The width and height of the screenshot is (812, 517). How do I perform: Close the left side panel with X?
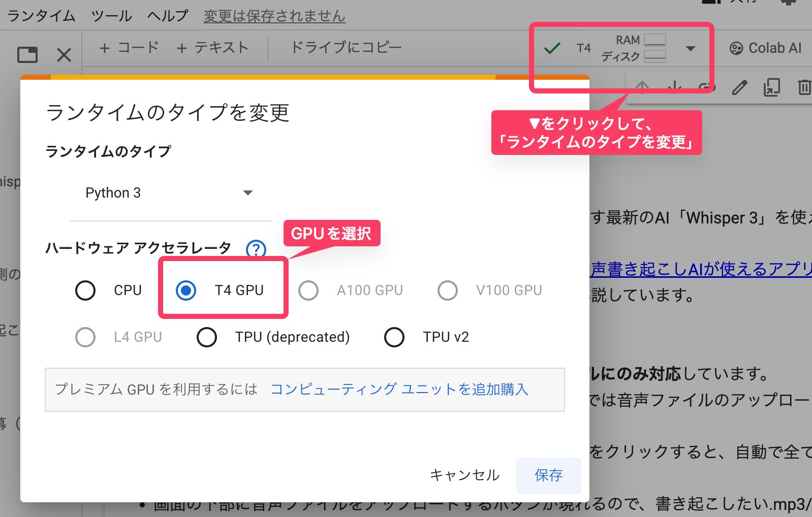(64, 54)
